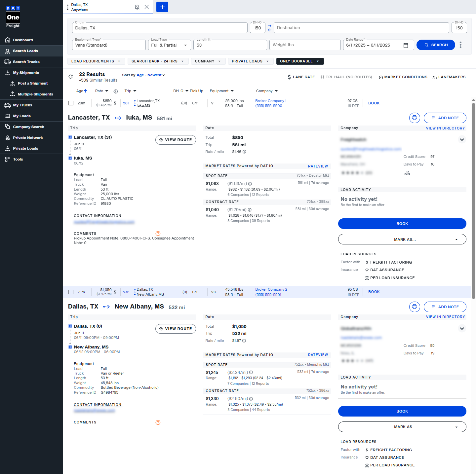476x474 pixels.
Task: Open the Load Type Full & Partial dropdown
Action: [169, 45]
